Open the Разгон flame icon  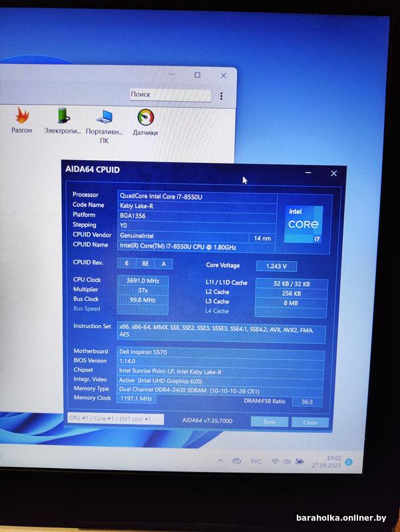22,116
